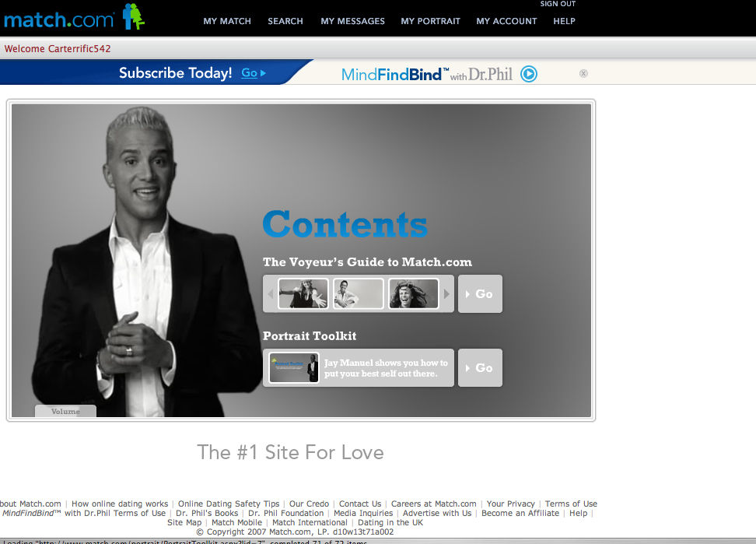This screenshot has width=756, height=544.
Task: Select middle Voyeur's Guide thumbnail of seated man
Action: coord(359,293)
